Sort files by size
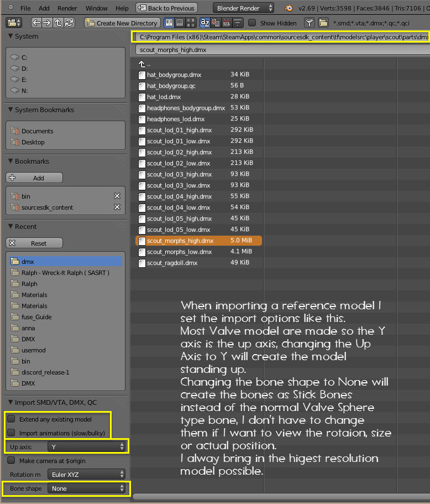 tap(238, 23)
